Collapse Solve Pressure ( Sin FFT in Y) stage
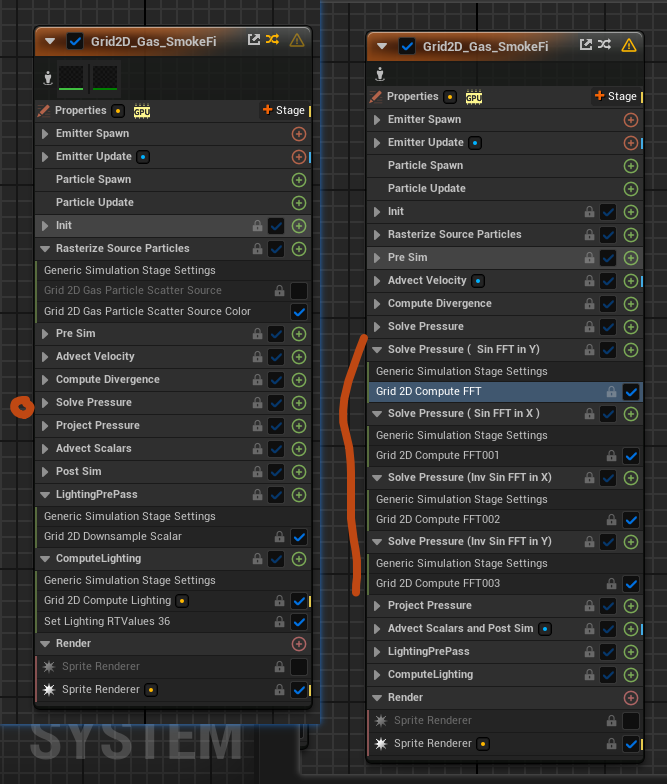This screenshot has height=784, width=667. (x=377, y=350)
